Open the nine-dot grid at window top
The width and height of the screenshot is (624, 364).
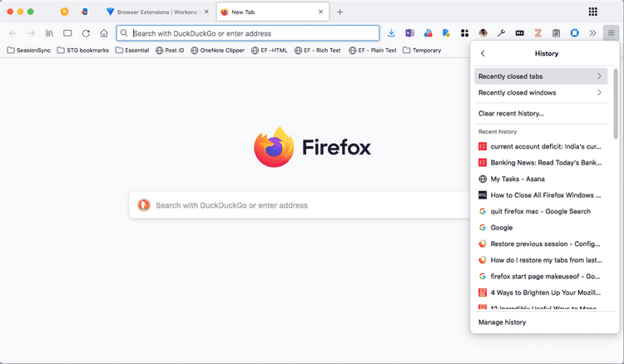coord(593,12)
